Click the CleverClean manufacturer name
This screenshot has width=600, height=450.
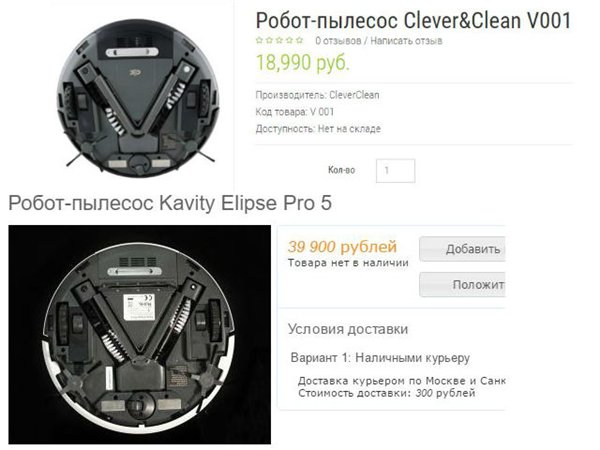click(354, 95)
